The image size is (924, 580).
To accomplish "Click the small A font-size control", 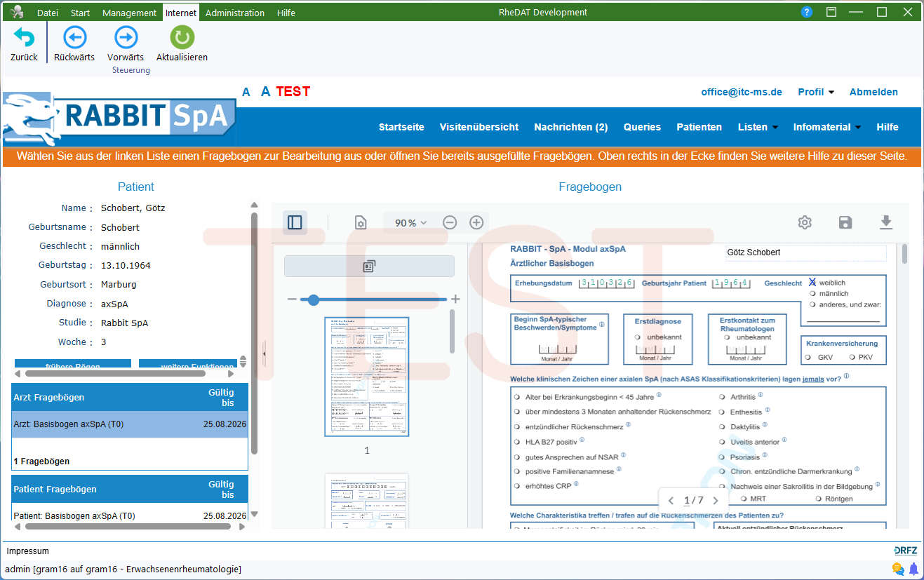I will [246, 92].
